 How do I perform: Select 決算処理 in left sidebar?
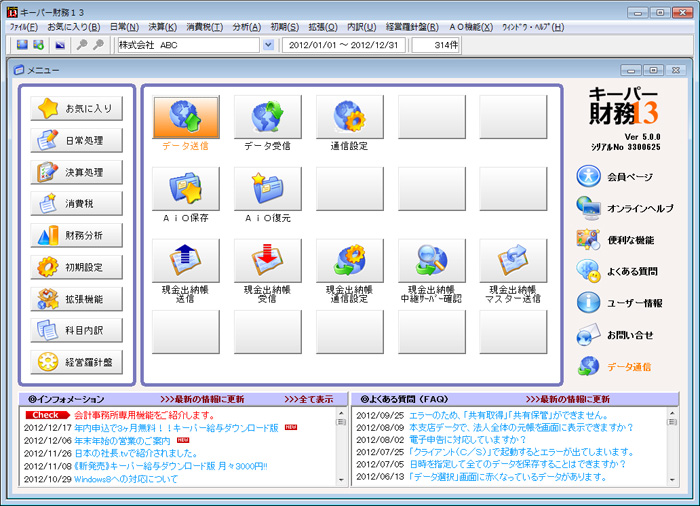76,172
